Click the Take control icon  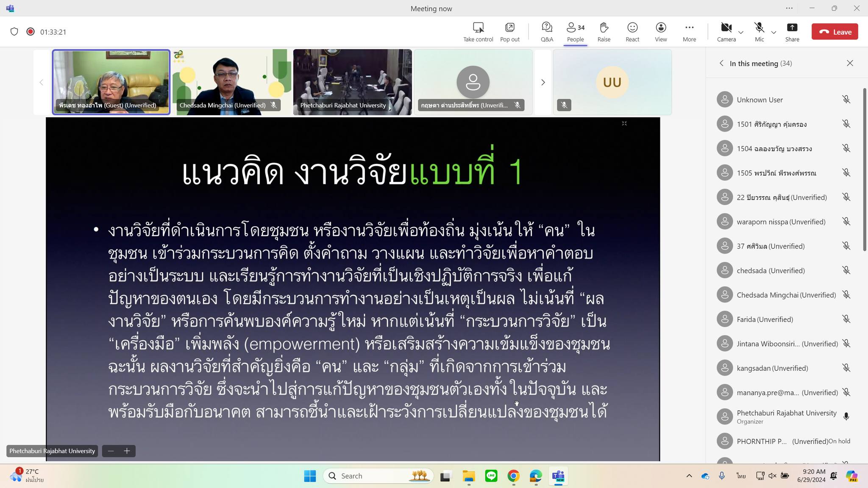point(478,28)
